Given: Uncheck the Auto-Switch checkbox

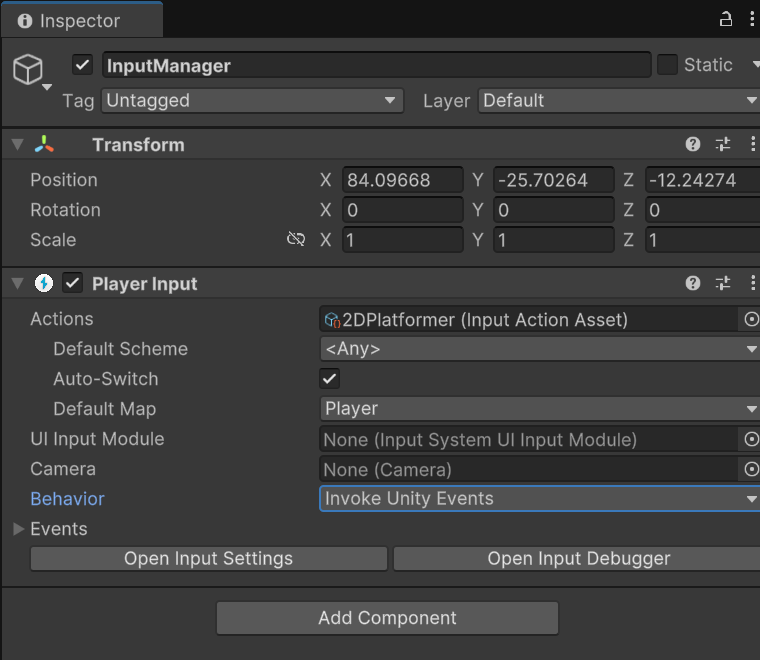Looking at the screenshot, I should (x=329, y=379).
